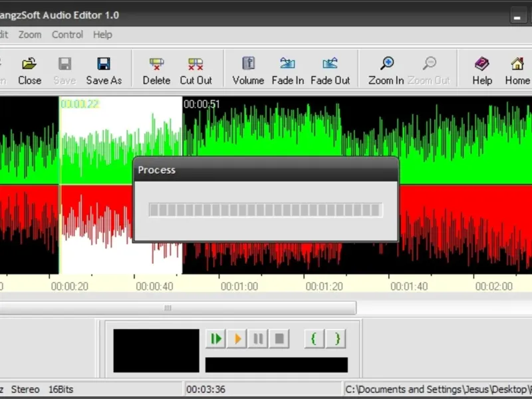Click the Process dialog title bar
The width and height of the screenshot is (532, 399).
pyautogui.click(x=265, y=170)
